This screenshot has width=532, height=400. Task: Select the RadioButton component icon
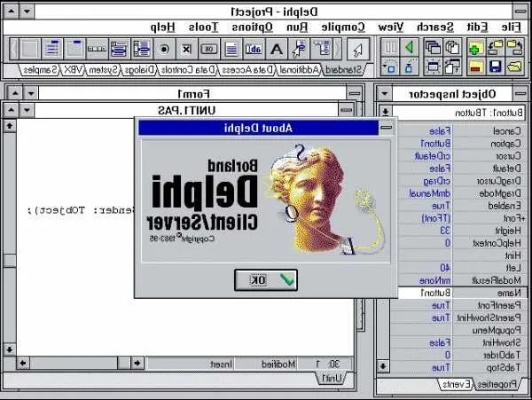pos(164,49)
